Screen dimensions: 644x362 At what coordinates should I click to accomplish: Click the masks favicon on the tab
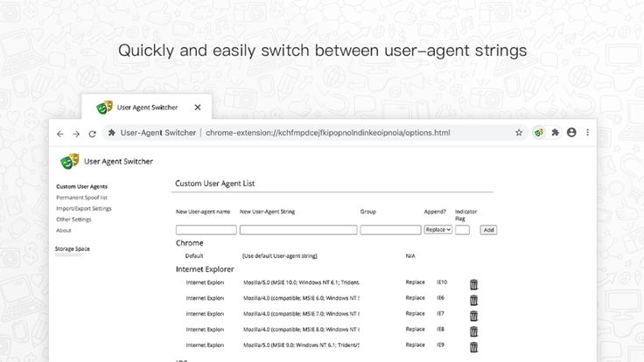click(x=104, y=108)
